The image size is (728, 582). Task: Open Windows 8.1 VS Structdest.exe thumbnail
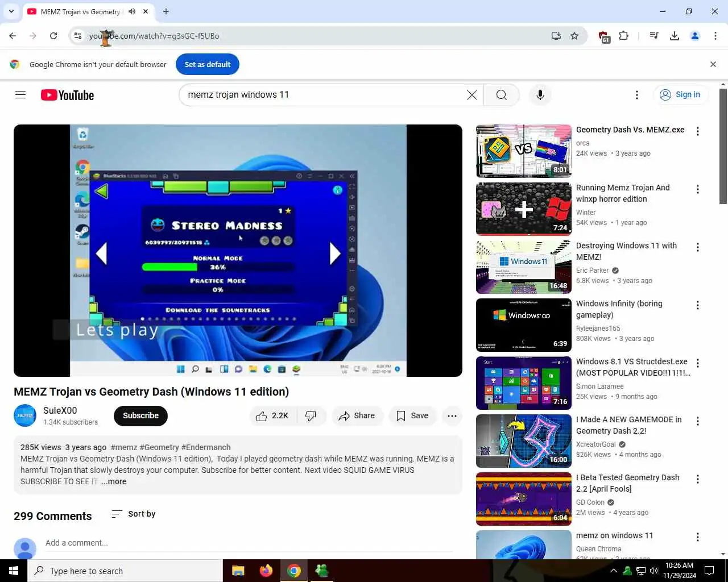[524, 383]
